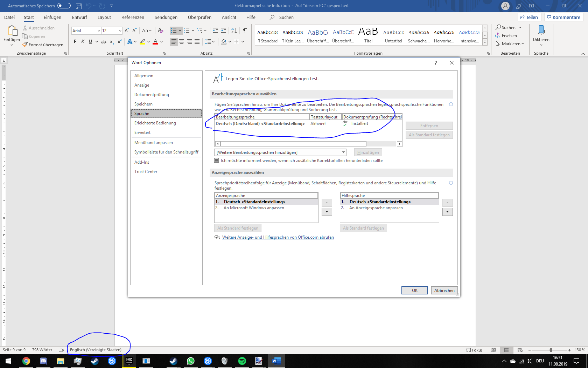The image size is (588, 368).
Task: Open the font size dropdown
Action: click(x=120, y=31)
